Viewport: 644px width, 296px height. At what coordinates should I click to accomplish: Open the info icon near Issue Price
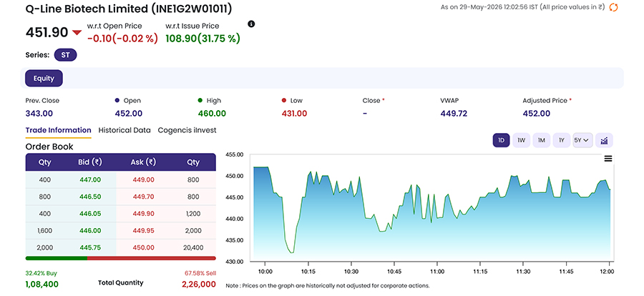coord(251,24)
